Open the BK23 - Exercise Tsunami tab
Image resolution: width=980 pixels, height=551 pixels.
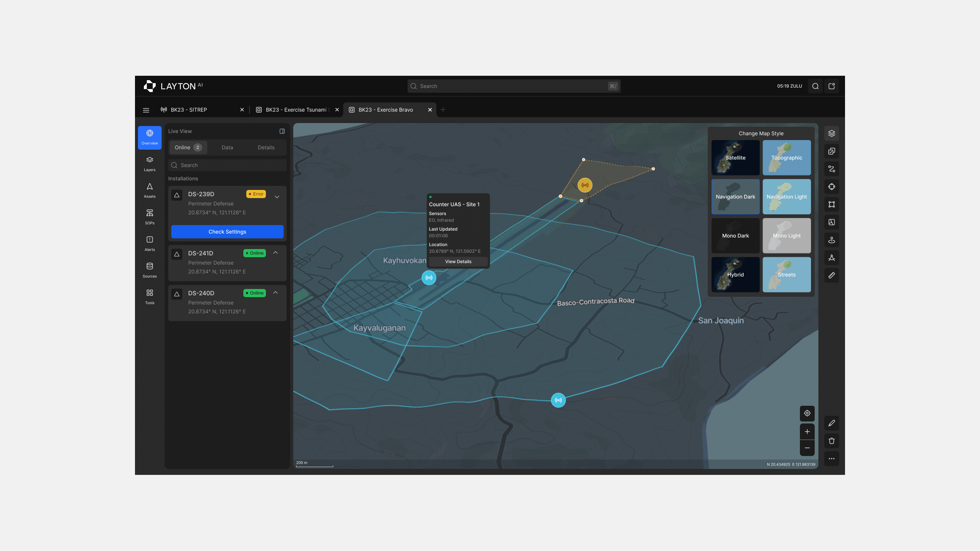click(296, 110)
